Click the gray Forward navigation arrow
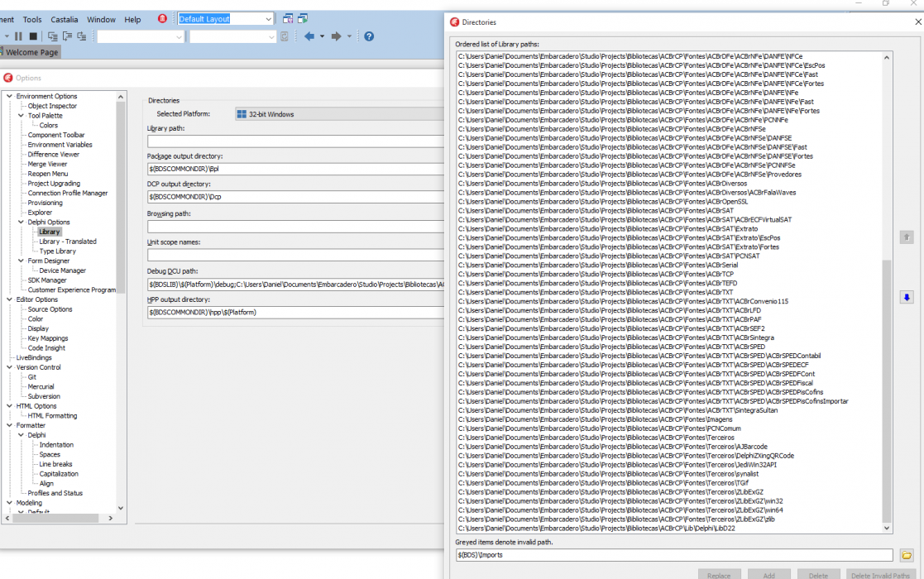The height and width of the screenshot is (579, 924). click(337, 36)
